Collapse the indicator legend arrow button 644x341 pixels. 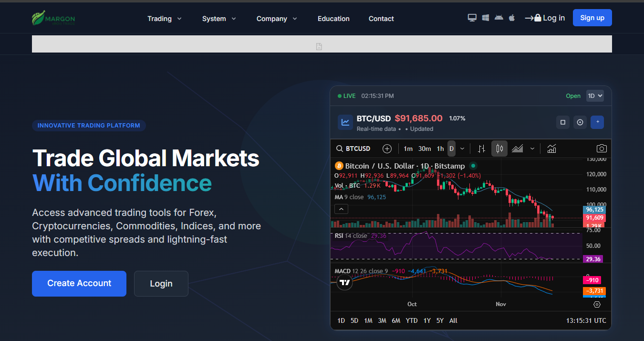(x=341, y=209)
